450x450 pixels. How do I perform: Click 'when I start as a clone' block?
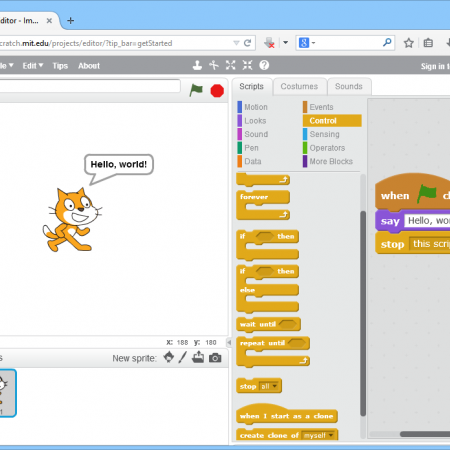(x=287, y=416)
